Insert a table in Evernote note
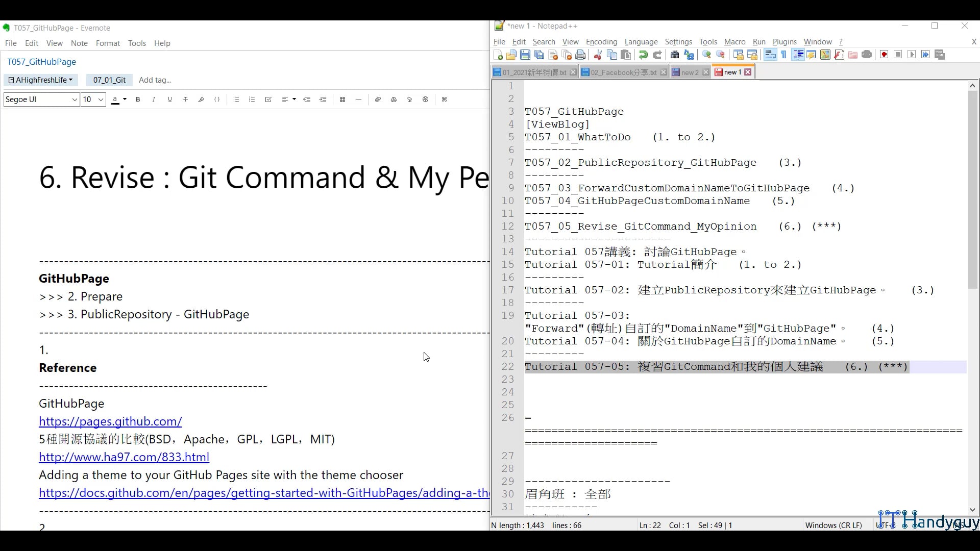 point(343,99)
